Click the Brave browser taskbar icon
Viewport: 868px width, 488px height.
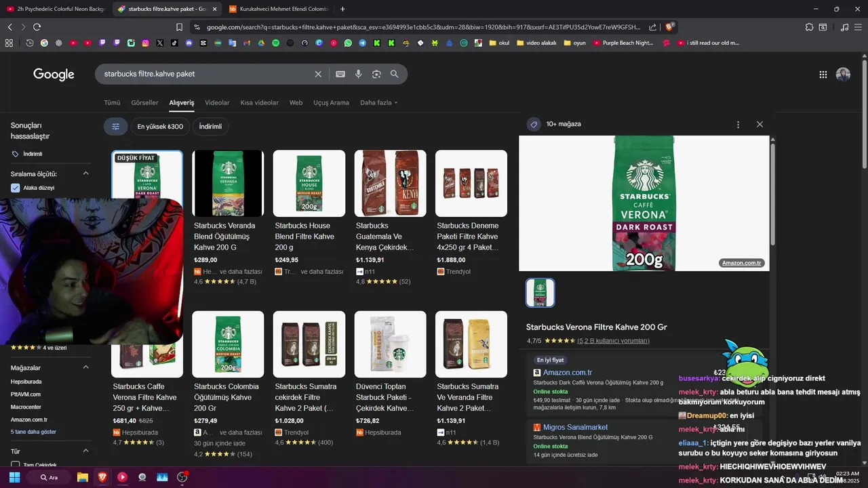coord(102,477)
